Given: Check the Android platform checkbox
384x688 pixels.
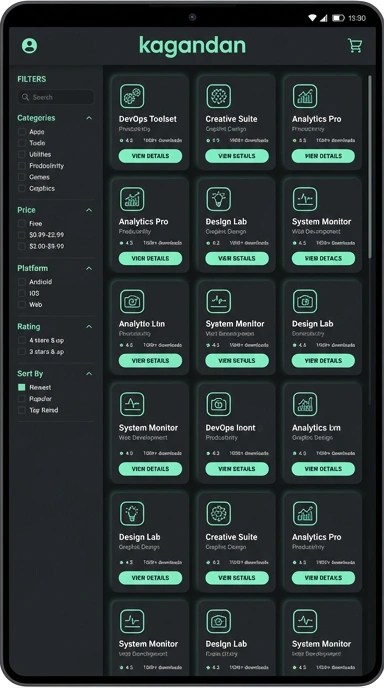Looking at the screenshot, I should pyautogui.click(x=22, y=282).
